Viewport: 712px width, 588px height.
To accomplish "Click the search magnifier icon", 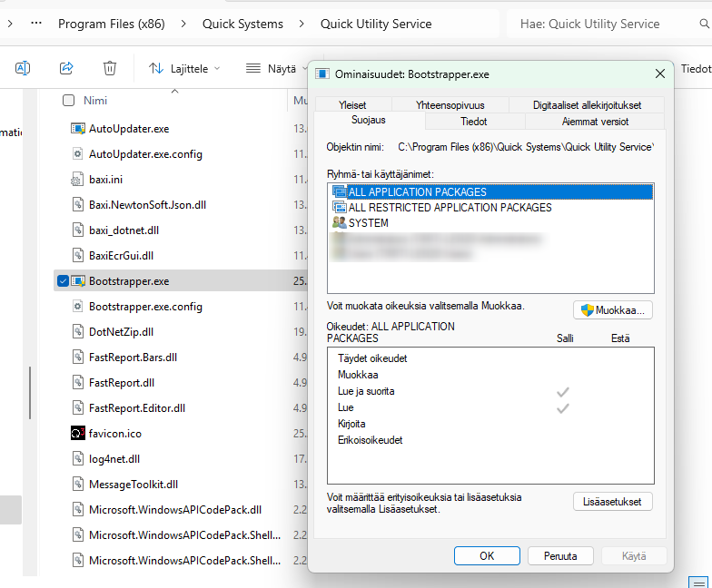I will 704,24.
